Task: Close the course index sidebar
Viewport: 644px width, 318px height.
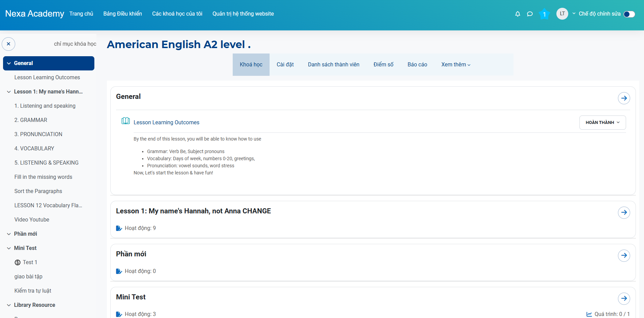Action: click(x=8, y=44)
